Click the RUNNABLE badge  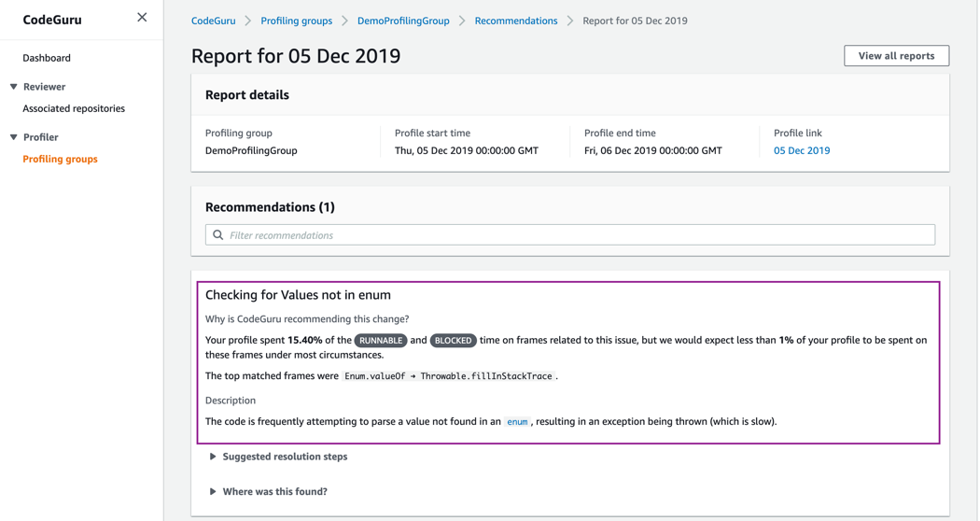tap(381, 340)
